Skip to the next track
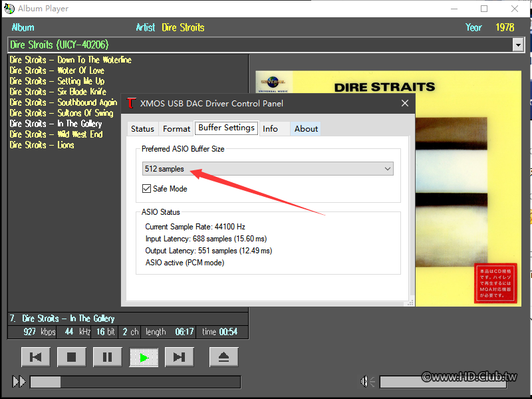This screenshot has height=399, width=532. [x=180, y=357]
